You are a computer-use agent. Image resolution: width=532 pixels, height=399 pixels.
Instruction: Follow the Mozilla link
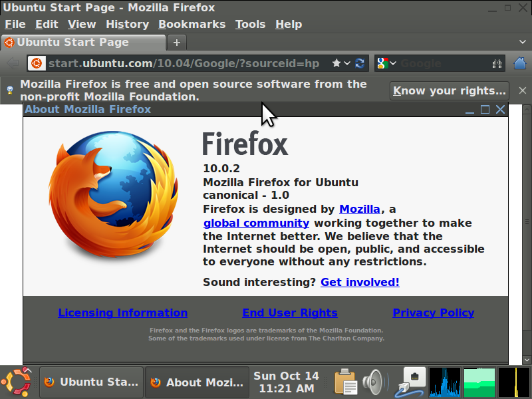pyautogui.click(x=360, y=209)
